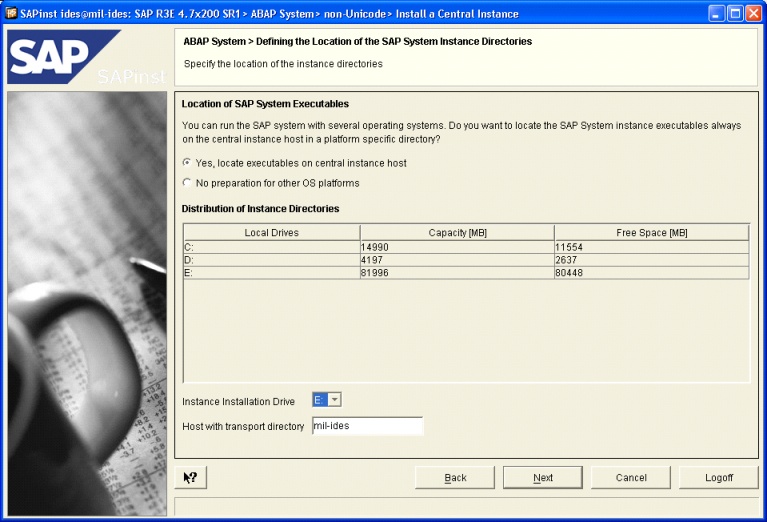Click the Logoff button
The image size is (767, 522).
(x=719, y=477)
